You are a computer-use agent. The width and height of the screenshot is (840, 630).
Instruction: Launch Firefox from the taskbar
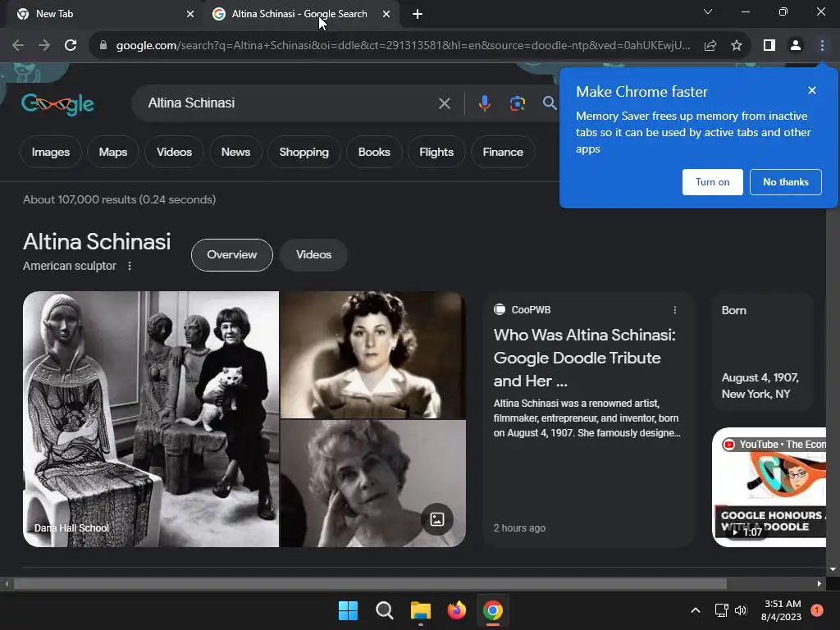click(x=456, y=610)
